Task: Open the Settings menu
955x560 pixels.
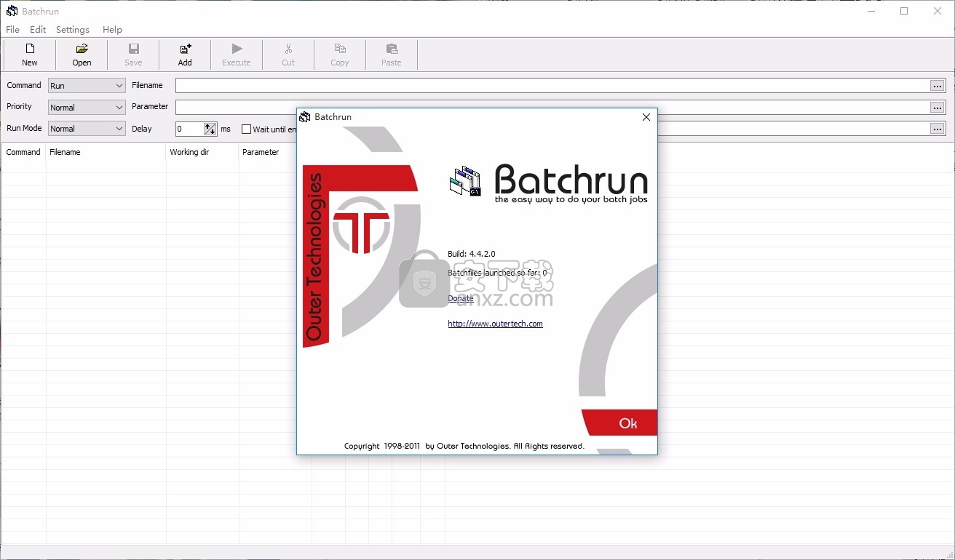Action: click(73, 30)
